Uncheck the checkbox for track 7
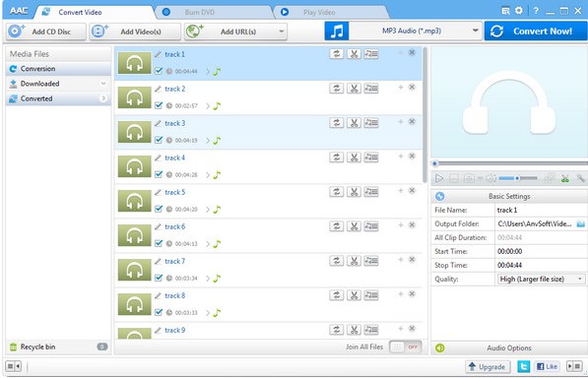The height and width of the screenshot is (378, 588). coord(159,278)
